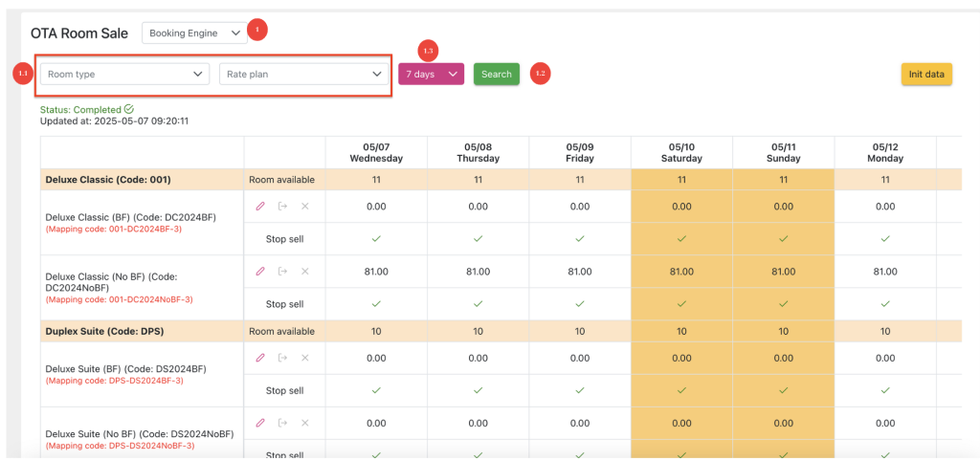Open the Rate plan dropdown
This screenshot has height=461, width=980.
pos(303,74)
